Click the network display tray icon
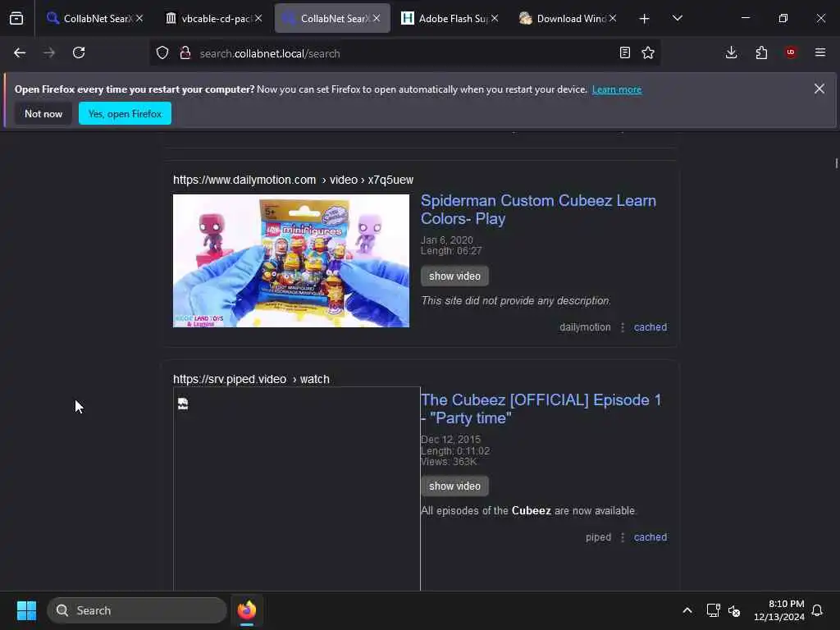 point(713,610)
